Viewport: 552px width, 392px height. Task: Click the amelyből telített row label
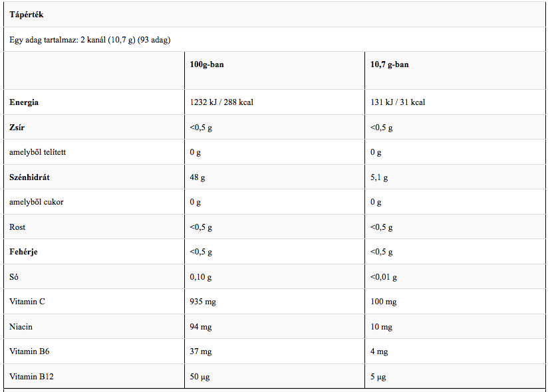click(x=37, y=152)
